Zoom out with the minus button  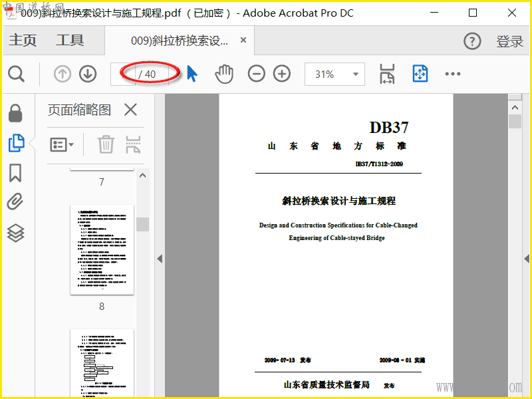[x=257, y=74]
